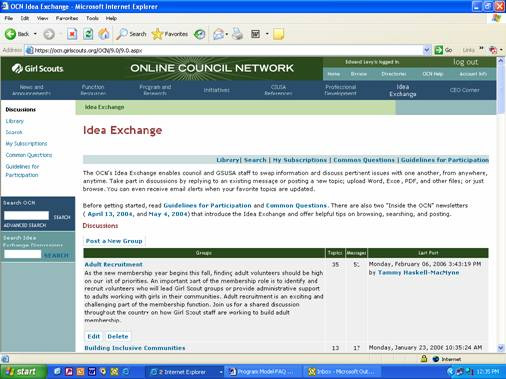Screen dimensions: 506x379
Task: Click the Stop loading red X icon
Action: [72, 34]
